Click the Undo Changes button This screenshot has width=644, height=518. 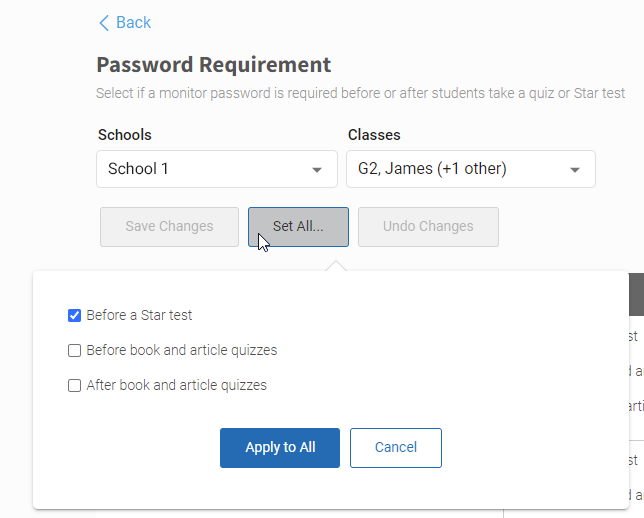(428, 227)
